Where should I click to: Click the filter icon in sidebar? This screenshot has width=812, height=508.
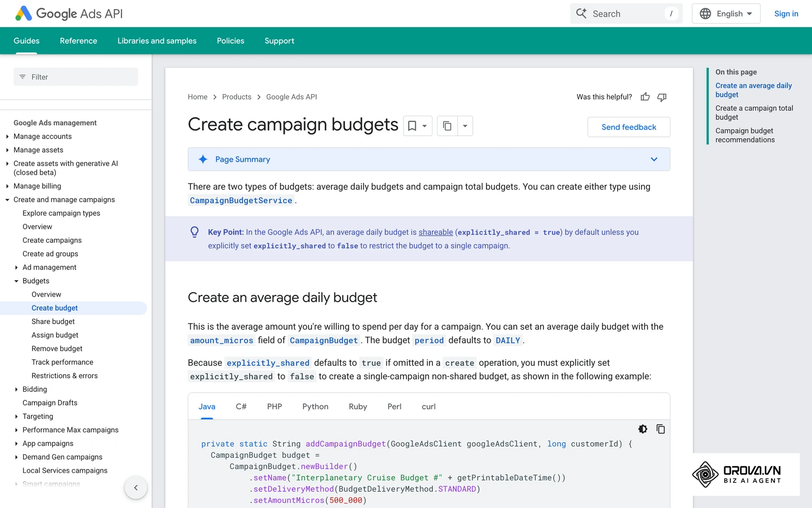(22, 77)
